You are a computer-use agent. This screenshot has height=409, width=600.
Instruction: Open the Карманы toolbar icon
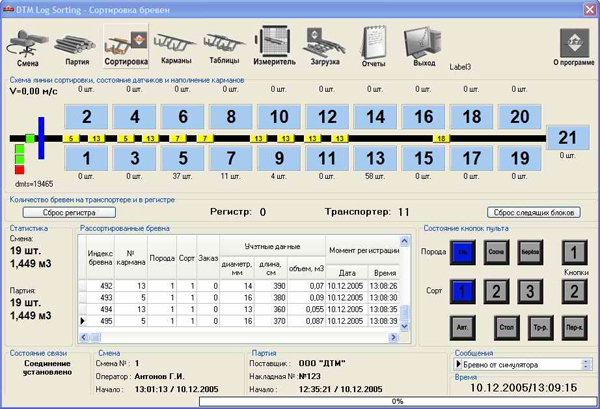(175, 47)
